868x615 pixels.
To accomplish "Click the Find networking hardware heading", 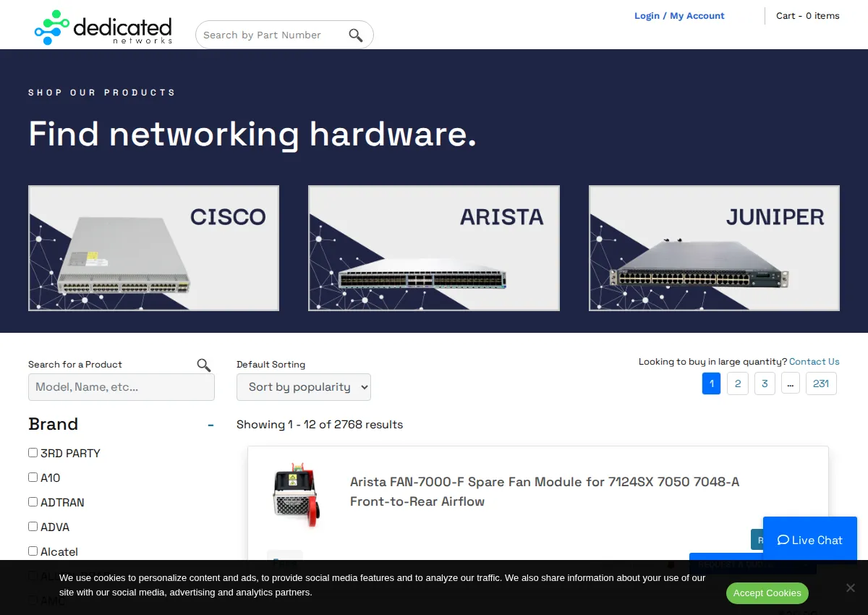I will [252, 134].
